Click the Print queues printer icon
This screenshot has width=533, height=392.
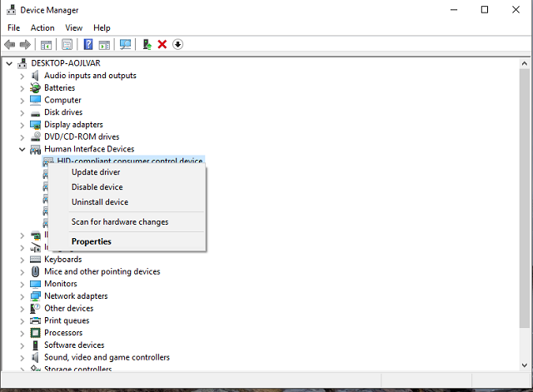pyautogui.click(x=35, y=320)
